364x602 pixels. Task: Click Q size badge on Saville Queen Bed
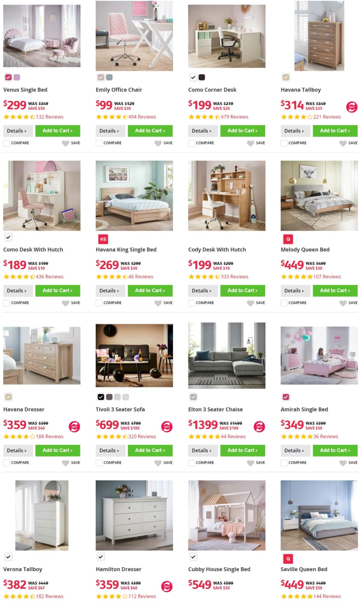(x=288, y=559)
